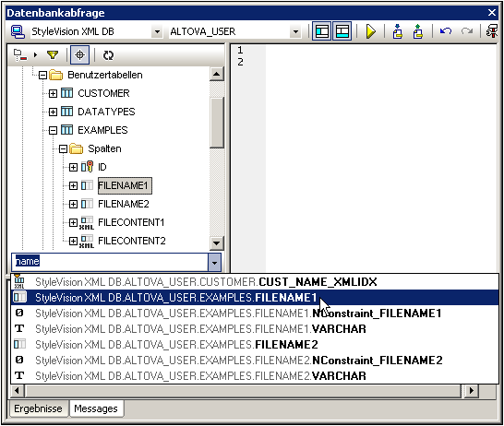This screenshot has width=504, height=426.
Task: Click the export SQL file icon
Action: click(418, 31)
